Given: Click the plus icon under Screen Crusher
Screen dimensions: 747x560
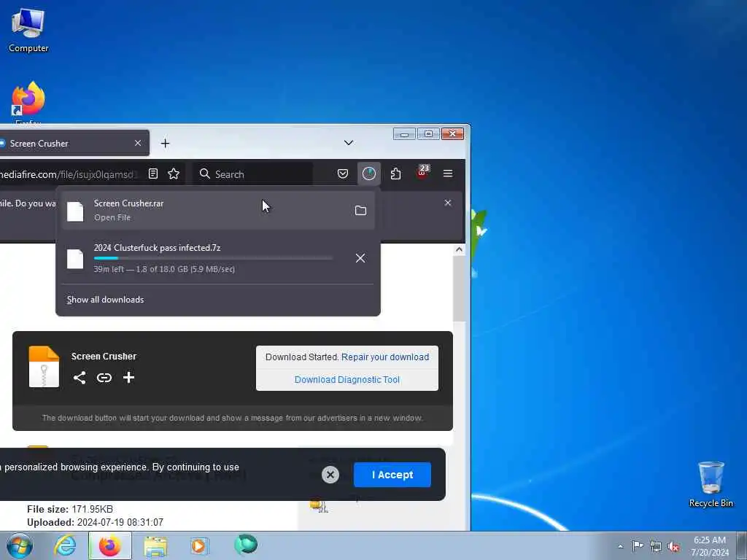Looking at the screenshot, I should pos(128,378).
